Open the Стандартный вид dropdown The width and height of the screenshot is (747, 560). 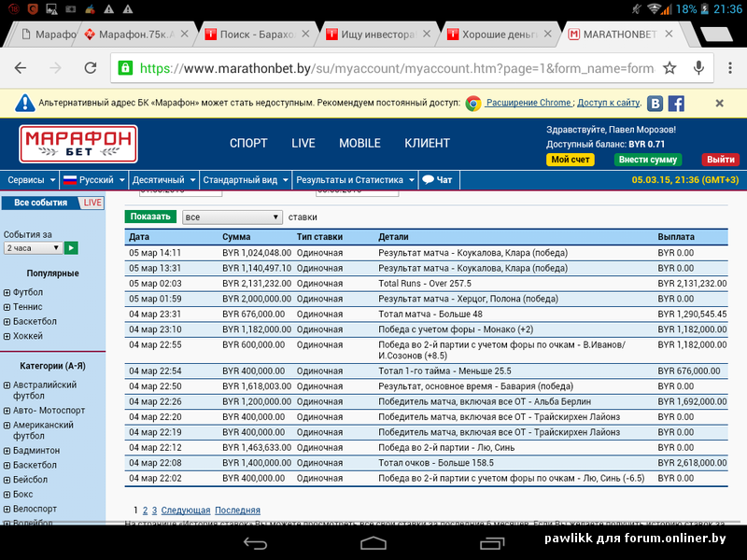pos(246,180)
